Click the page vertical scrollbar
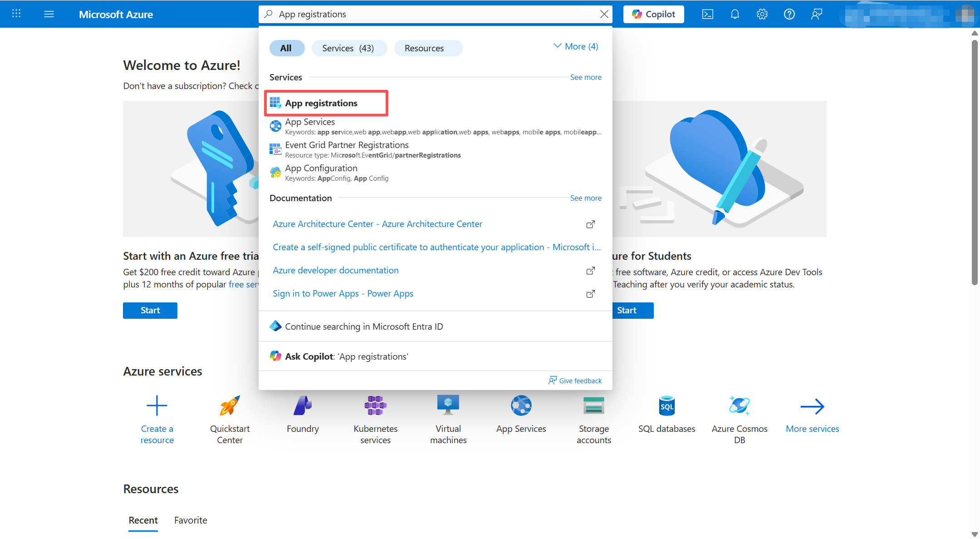The height and width of the screenshot is (539, 980). [975, 162]
